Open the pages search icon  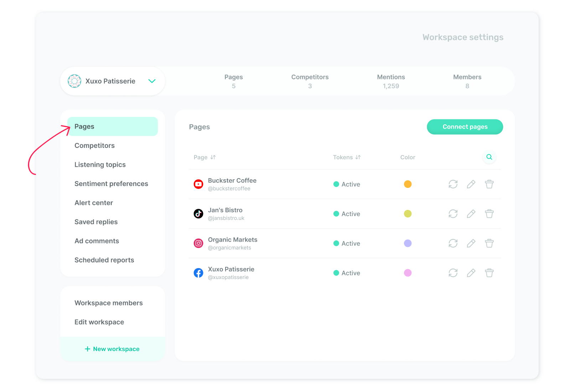coord(489,157)
